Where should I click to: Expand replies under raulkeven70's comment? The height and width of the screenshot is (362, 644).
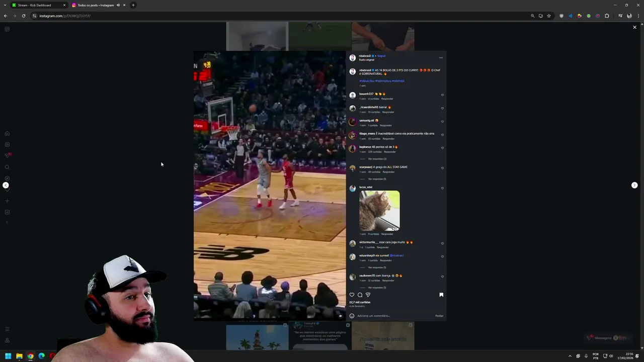point(377,288)
